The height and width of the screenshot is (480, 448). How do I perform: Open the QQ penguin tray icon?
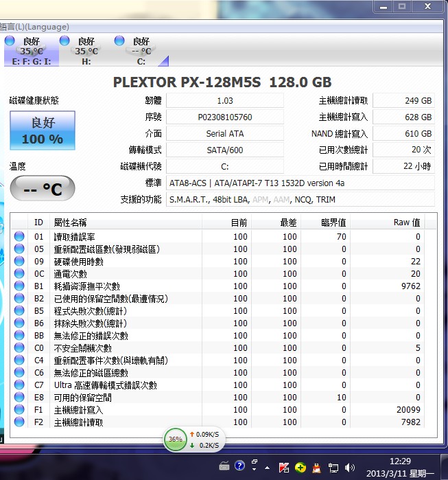[316, 468]
